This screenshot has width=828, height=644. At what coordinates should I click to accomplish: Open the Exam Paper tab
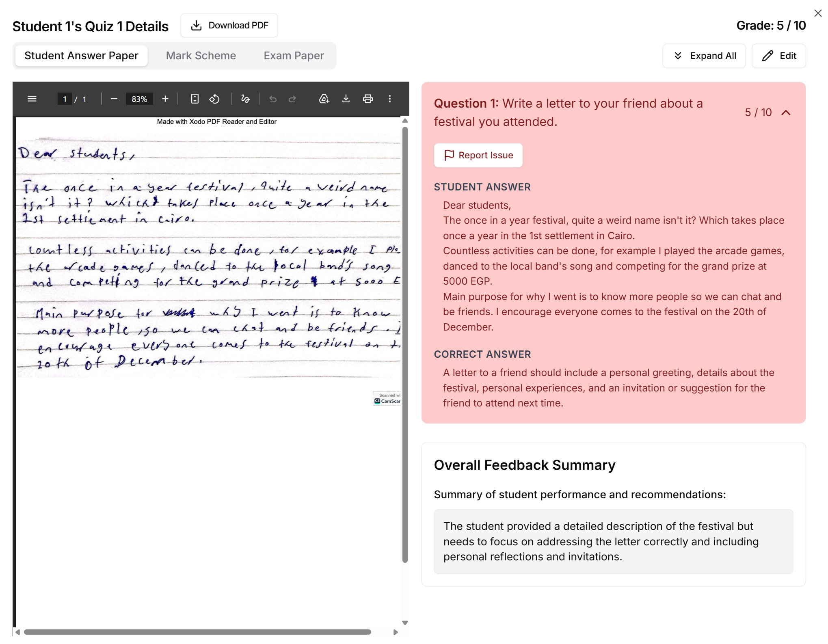(294, 56)
